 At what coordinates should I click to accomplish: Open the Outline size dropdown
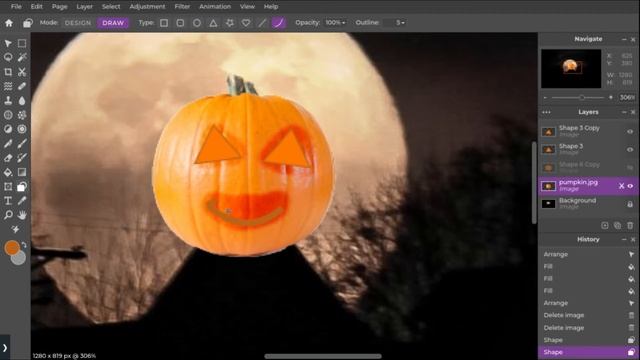click(x=395, y=23)
